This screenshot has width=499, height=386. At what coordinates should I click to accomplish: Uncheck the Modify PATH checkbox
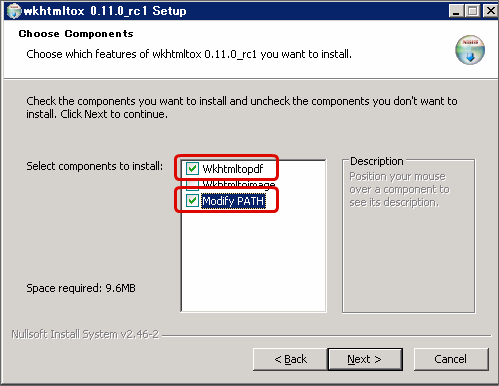point(192,201)
